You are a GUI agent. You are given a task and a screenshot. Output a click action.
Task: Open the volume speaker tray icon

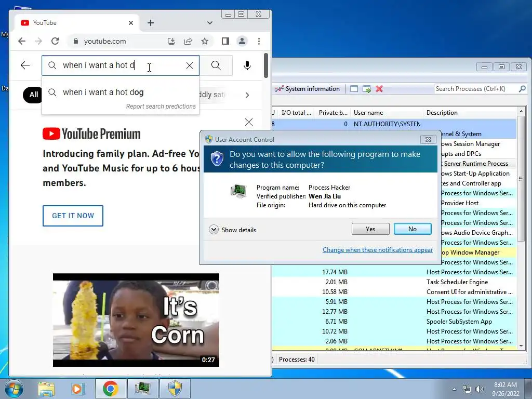point(479,389)
